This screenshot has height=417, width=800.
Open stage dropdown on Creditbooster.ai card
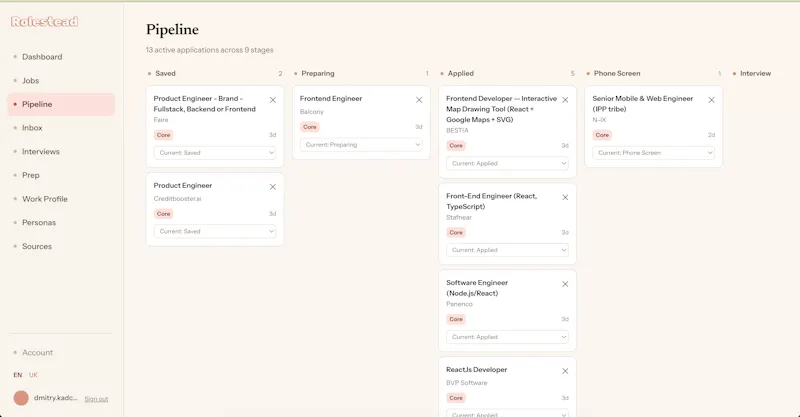click(215, 231)
